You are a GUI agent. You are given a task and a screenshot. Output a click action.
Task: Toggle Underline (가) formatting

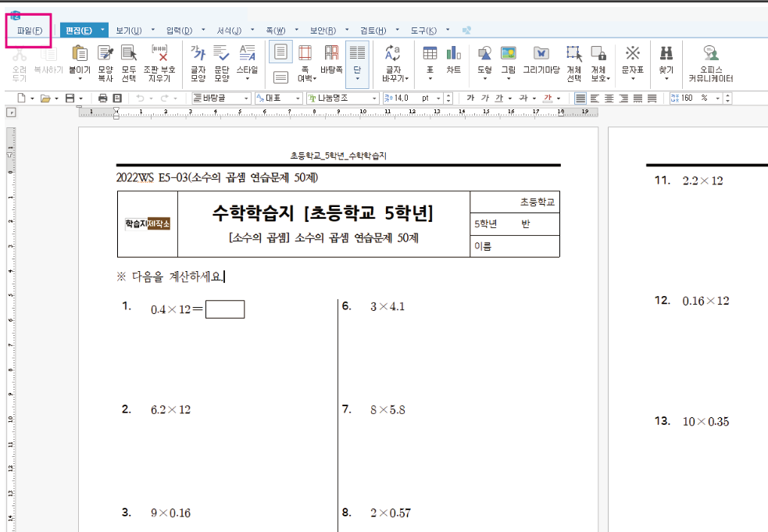click(499, 98)
